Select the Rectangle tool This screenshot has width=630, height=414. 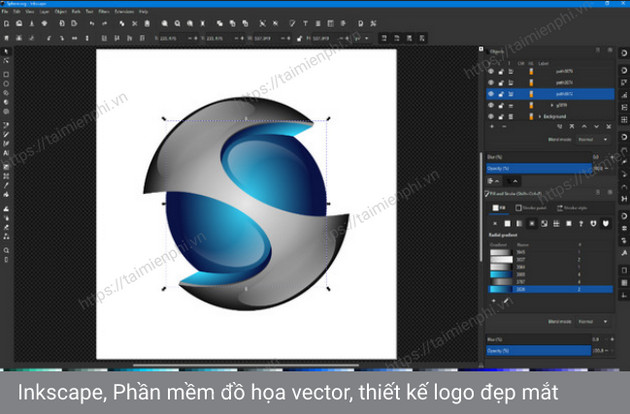point(6,75)
